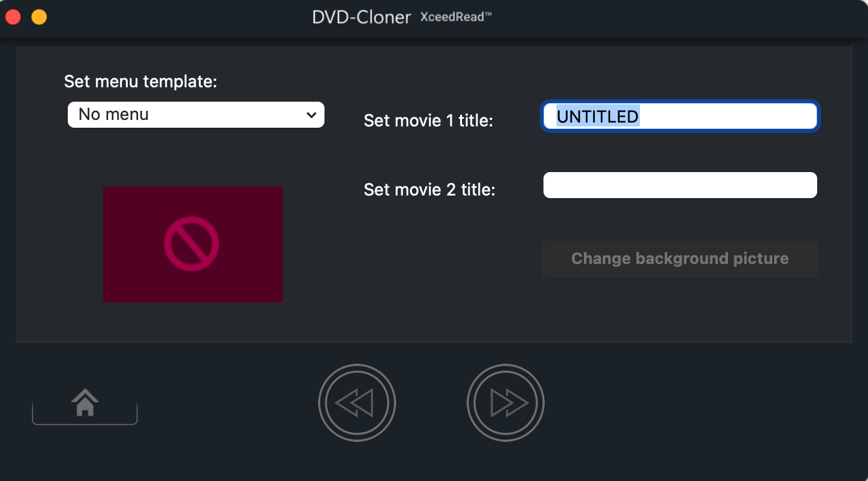Focus the movie 1 title field
Image resolution: width=868 pixels, height=481 pixels.
point(680,117)
